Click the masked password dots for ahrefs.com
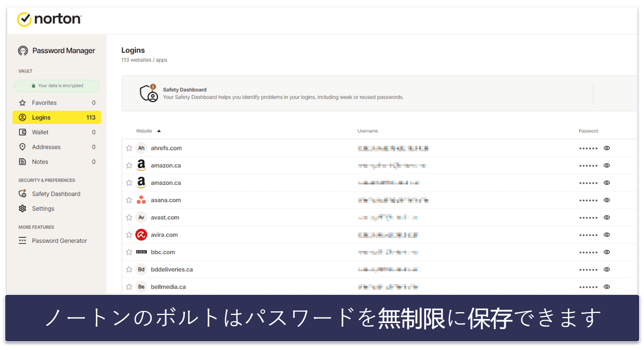 pyautogui.click(x=588, y=149)
